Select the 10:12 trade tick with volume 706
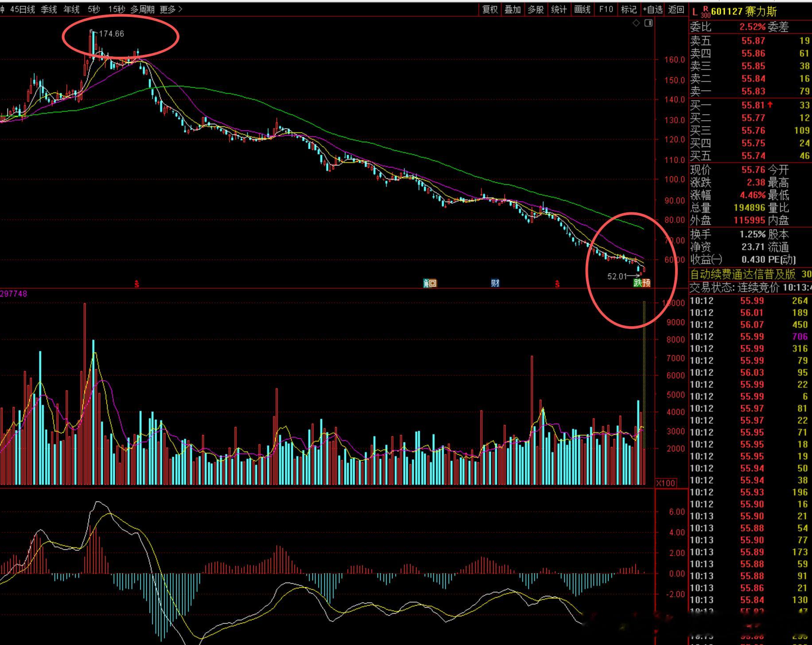This screenshot has width=812, height=645. click(x=750, y=337)
